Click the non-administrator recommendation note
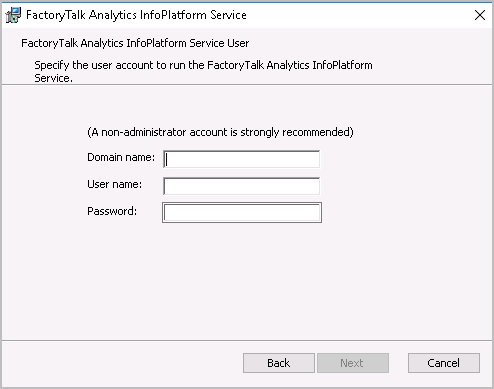 point(220,132)
